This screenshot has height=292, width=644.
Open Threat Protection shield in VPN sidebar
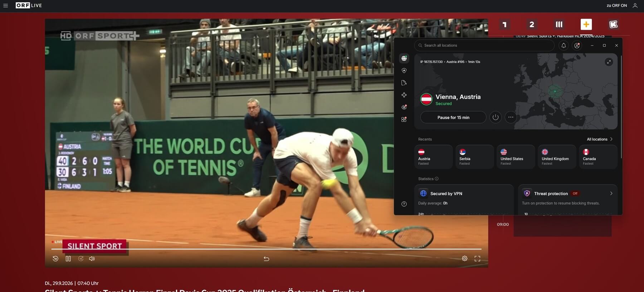[x=404, y=71]
